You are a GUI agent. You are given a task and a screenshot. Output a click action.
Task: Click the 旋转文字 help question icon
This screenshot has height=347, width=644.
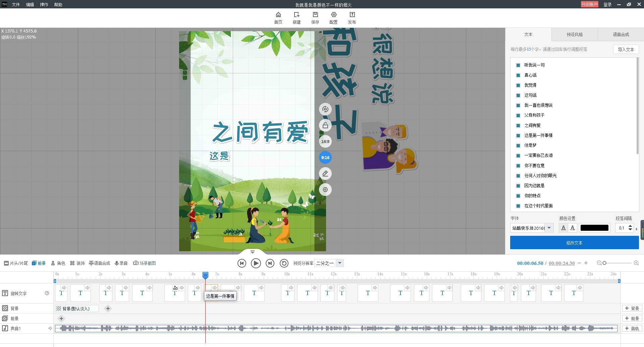pos(47,293)
